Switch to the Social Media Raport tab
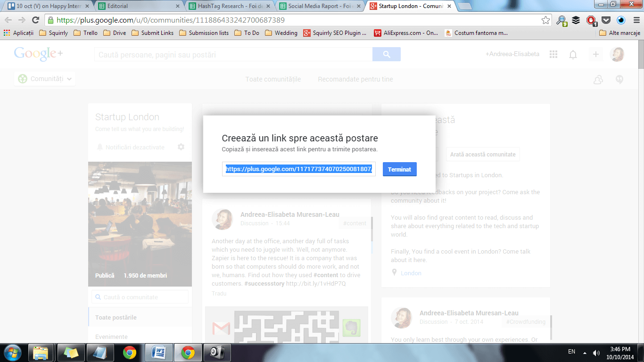The height and width of the screenshot is (362, 644). tap(320, 6)
